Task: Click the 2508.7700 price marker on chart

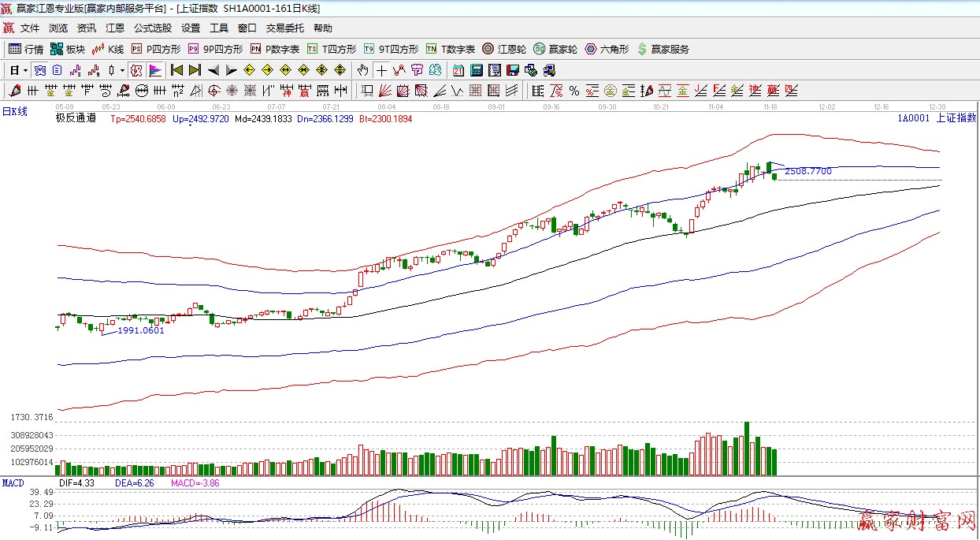Action: coord(807,171)
